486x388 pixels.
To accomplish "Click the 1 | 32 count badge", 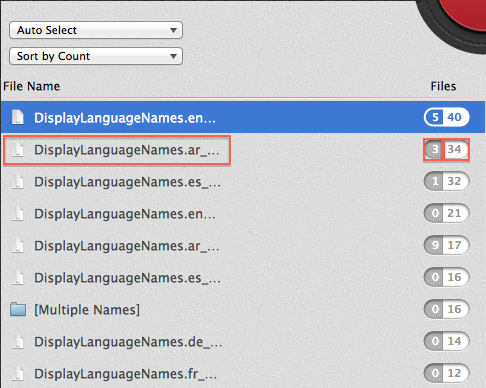I will 446,181.
